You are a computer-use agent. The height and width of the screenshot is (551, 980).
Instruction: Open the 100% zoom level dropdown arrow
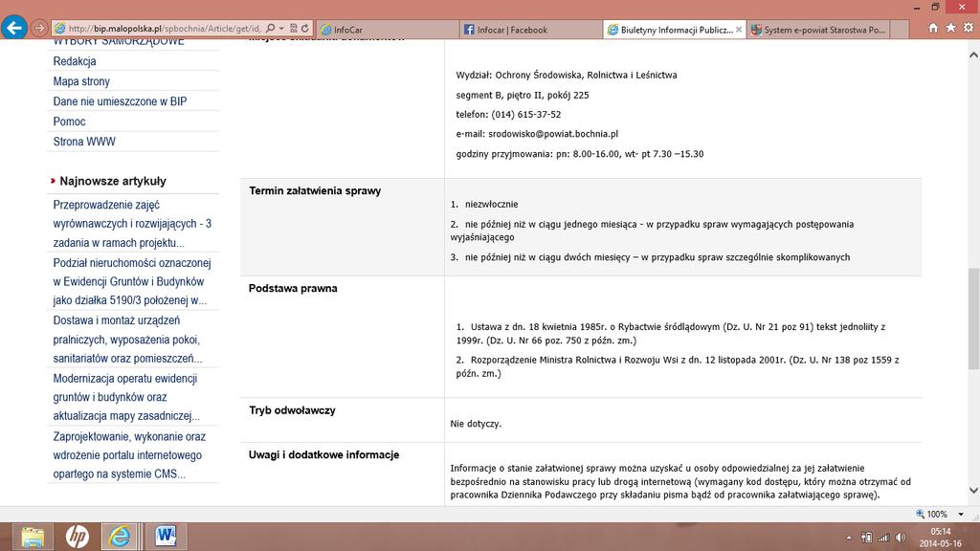(x=961, y=514)
